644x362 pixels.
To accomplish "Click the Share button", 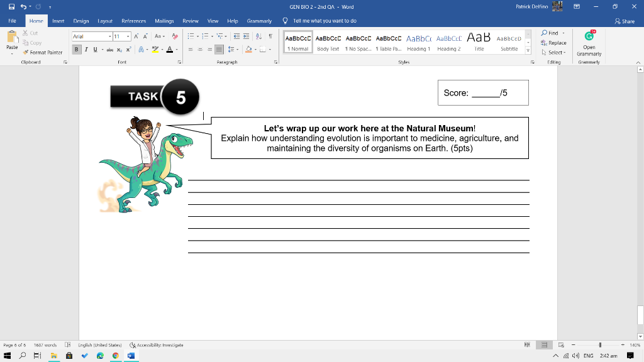I will pos(625,21).
